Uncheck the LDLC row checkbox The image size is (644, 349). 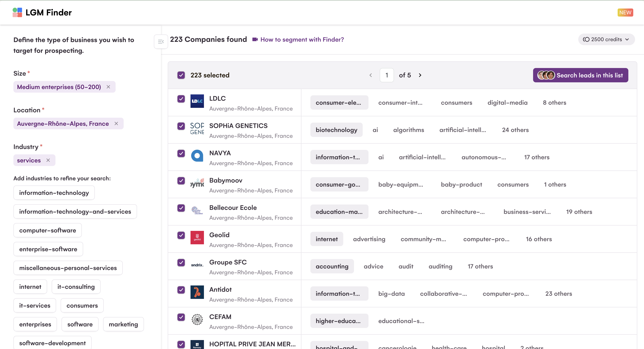181,99
